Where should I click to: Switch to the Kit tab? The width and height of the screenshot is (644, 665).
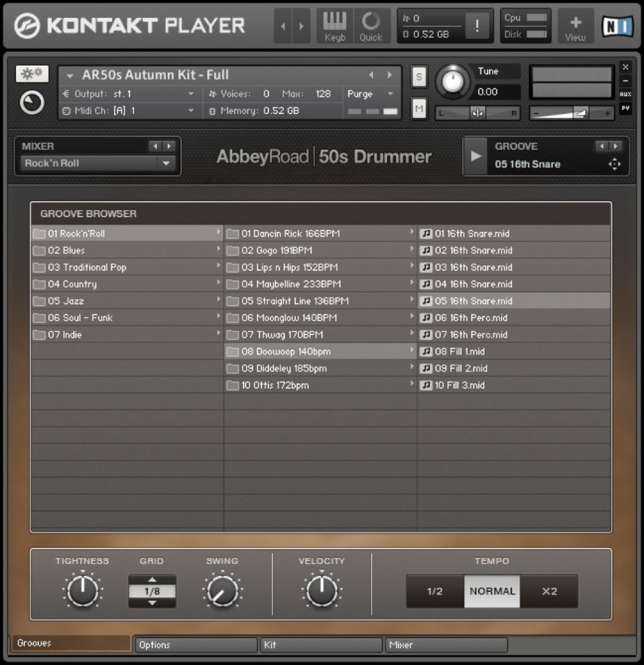click(321, 645)
